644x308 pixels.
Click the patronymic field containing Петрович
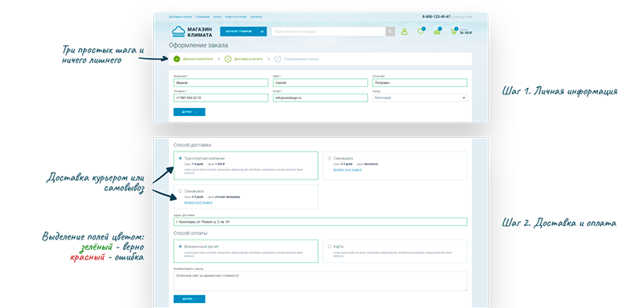coord(419,83)
